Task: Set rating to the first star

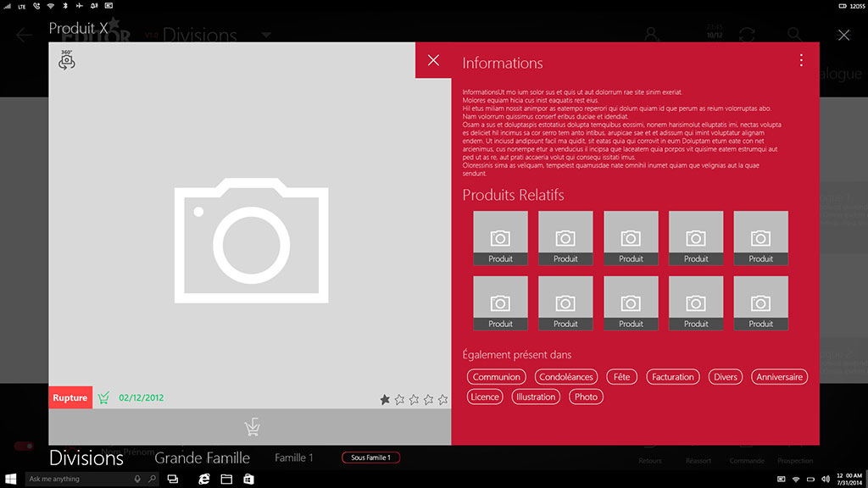Action: point(386,399)
